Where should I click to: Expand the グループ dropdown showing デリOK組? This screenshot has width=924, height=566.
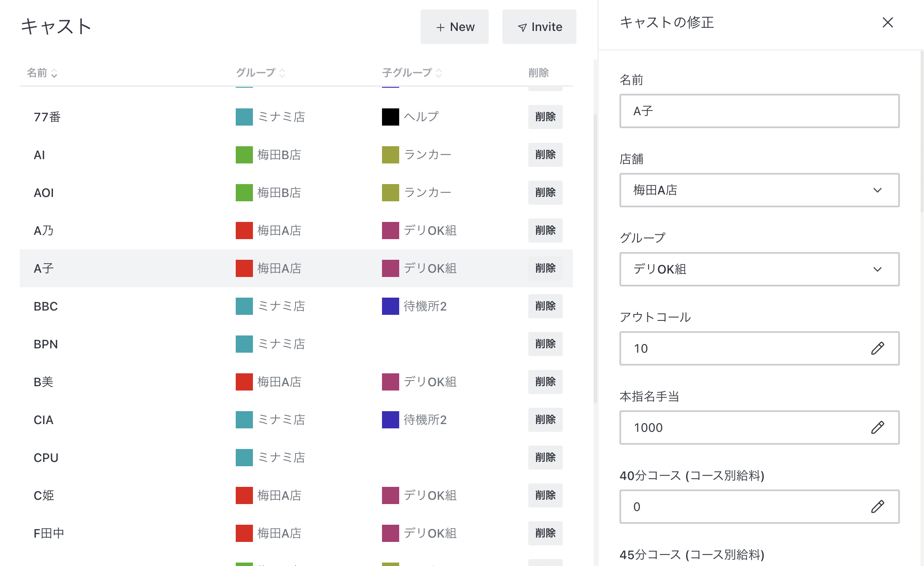[759, 269]
